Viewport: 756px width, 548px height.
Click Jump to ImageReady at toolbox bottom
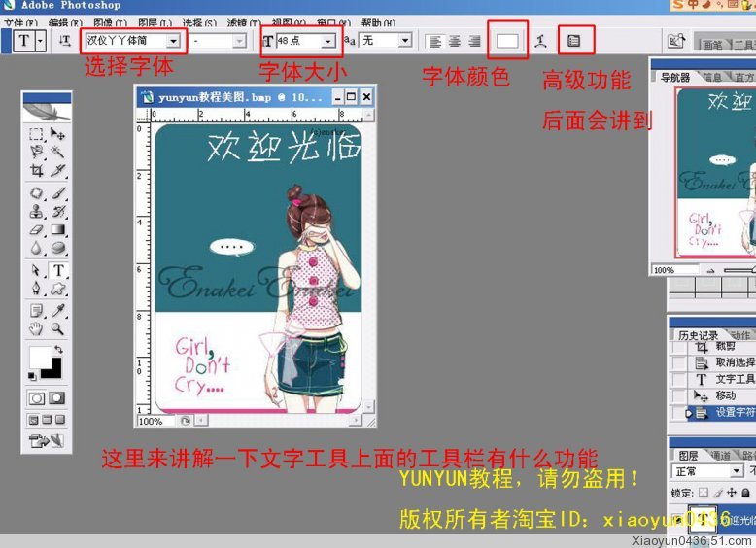[47, 440]
